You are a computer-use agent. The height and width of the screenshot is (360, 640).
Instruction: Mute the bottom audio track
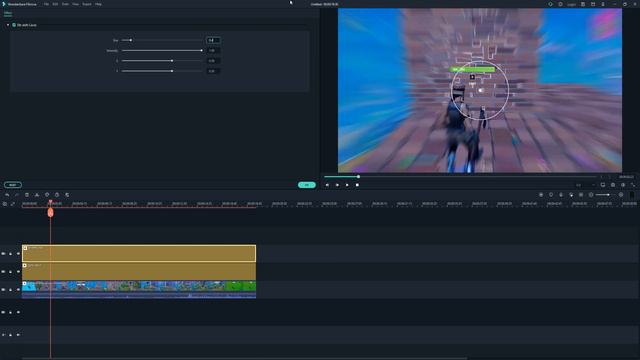(x=18, y=335)
